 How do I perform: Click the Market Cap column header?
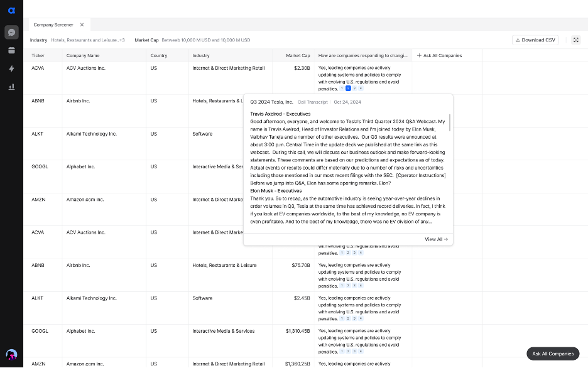298,55
